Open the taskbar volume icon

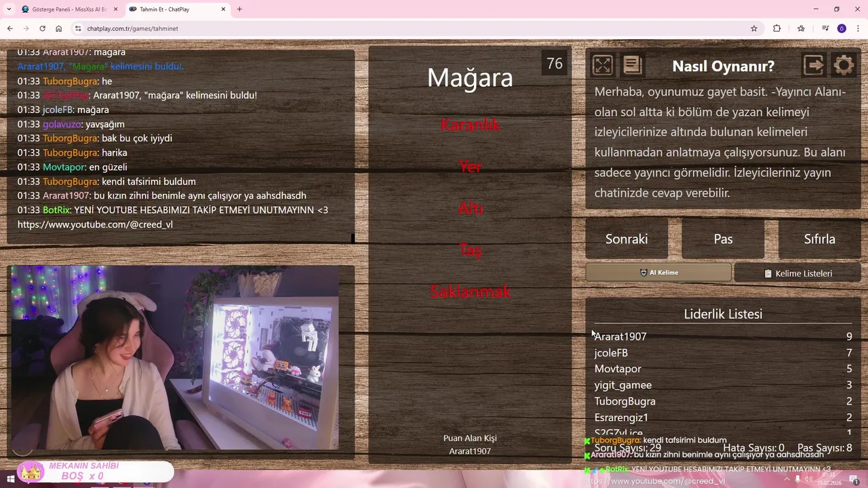(x=808, y=479)
